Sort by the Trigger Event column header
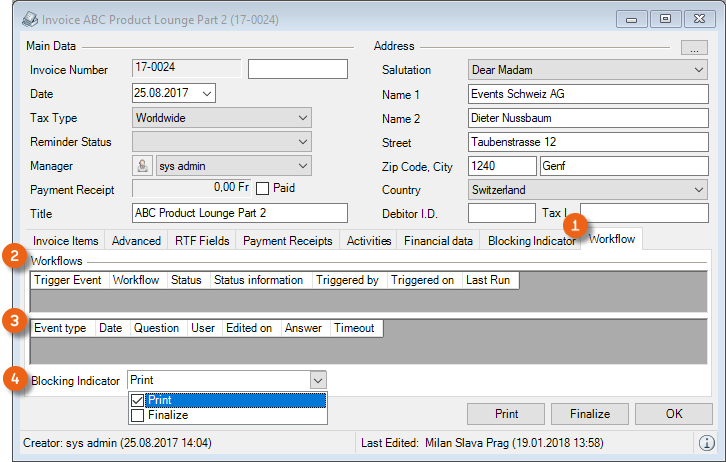This screenshot has height=462, width=726. click(x=68, y=280)
